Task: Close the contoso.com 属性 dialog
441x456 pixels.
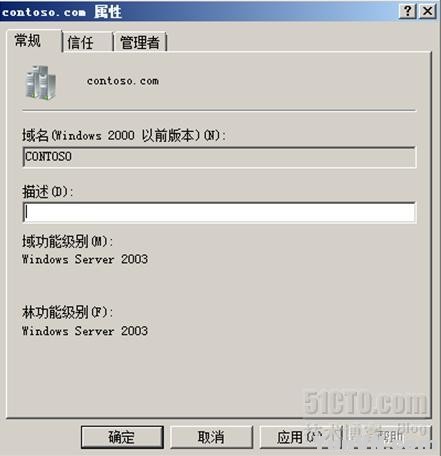Action: (427, 11)
